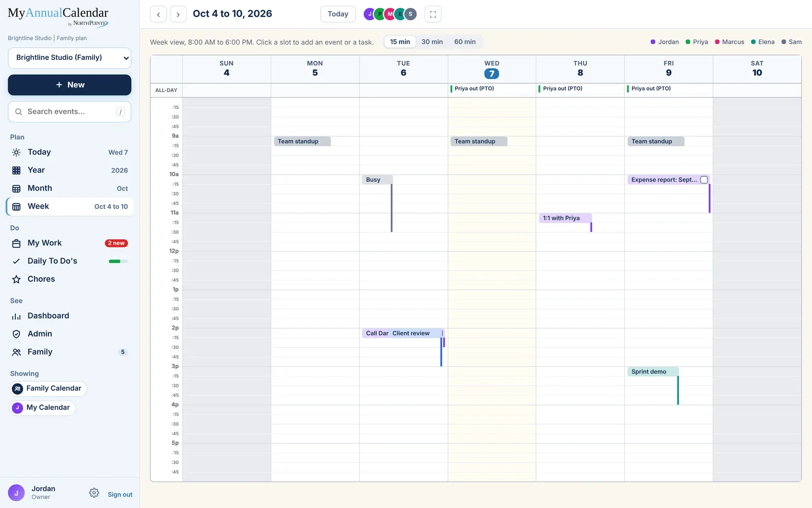
Task: Open the 1:1 with Priya event
Action: (565, 218)
